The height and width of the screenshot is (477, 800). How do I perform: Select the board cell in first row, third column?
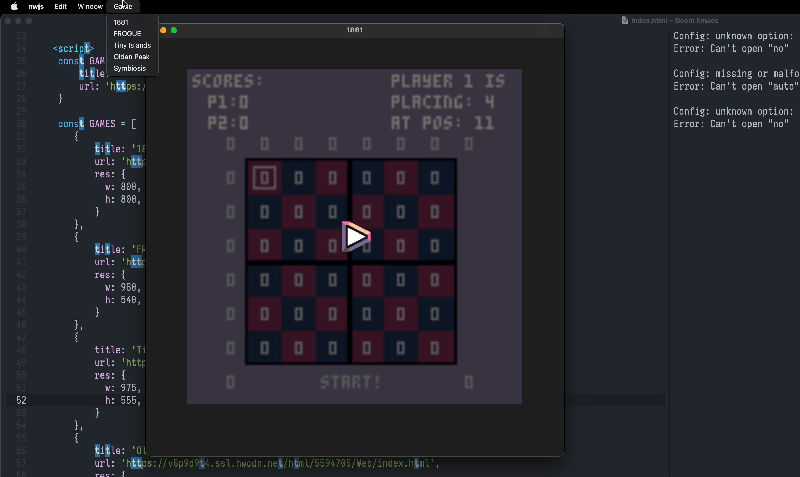pyautogui.click(x=333, y=178)
